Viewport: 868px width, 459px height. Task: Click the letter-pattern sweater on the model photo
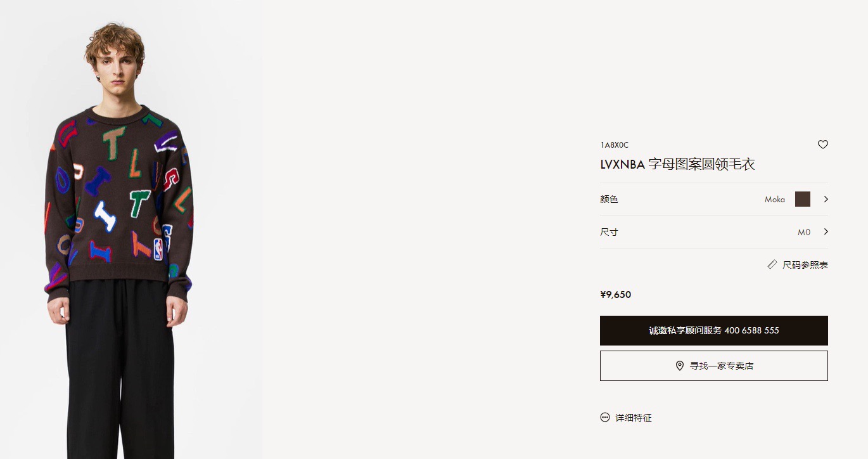click(x=119, y=197)
